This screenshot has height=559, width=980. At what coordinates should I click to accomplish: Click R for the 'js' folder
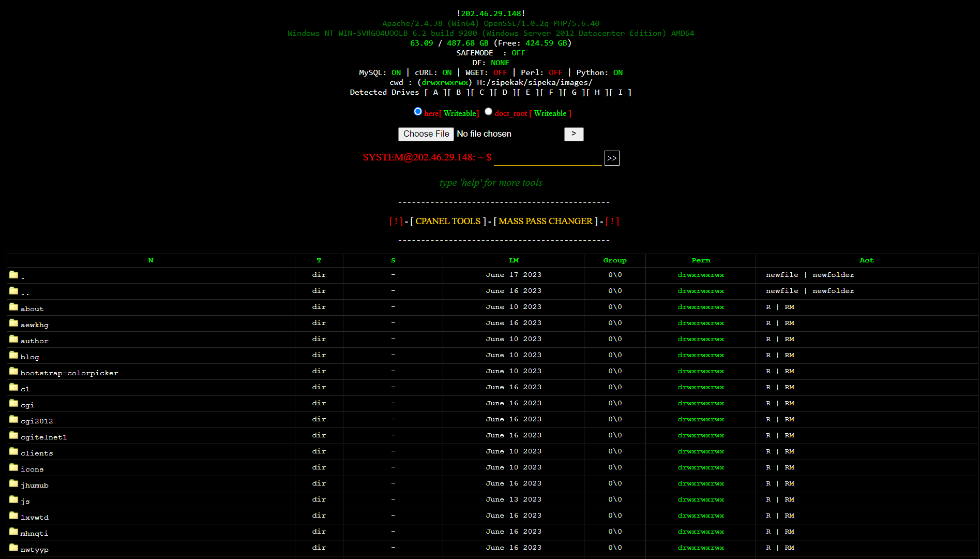[x=768, y=499]
